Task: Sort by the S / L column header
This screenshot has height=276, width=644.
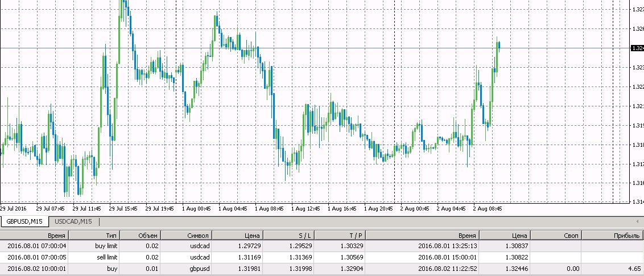Action: [289, 236]
